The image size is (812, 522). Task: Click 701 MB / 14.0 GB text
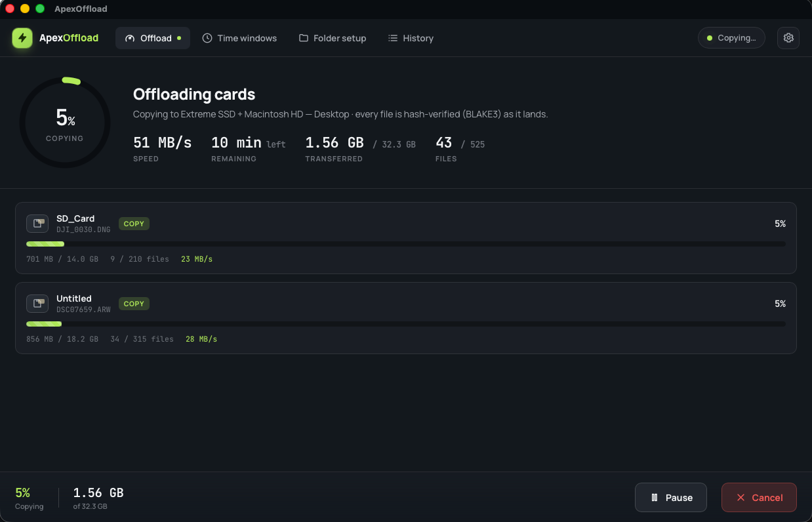(62, 259)
